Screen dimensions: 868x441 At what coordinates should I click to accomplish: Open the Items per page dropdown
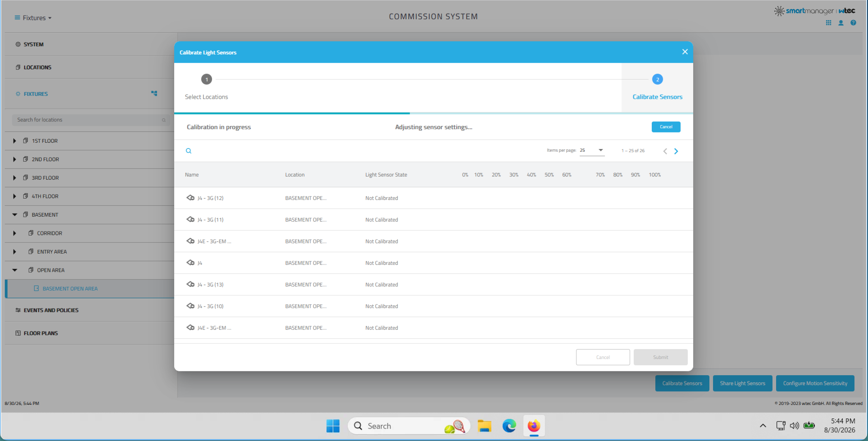(592, 150)
